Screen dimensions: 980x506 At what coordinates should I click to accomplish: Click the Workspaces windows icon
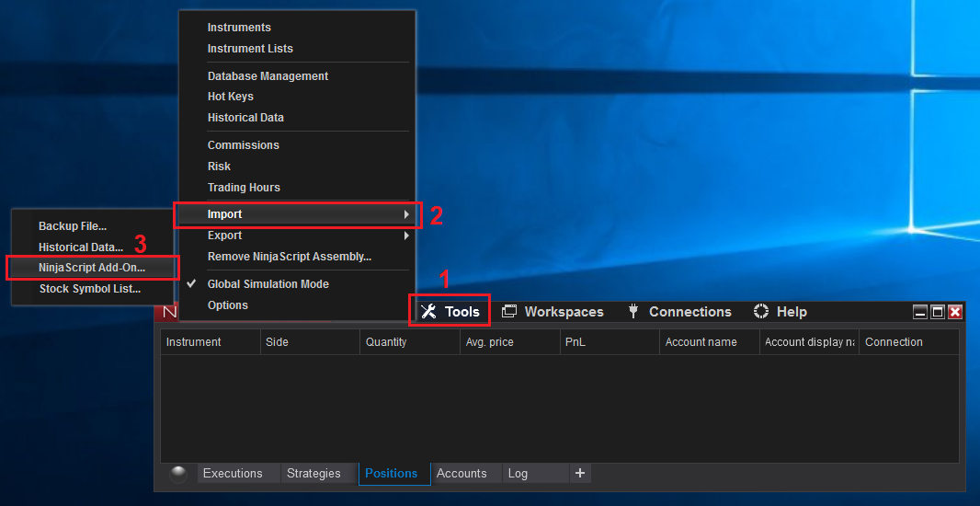[x=509, y=312]
